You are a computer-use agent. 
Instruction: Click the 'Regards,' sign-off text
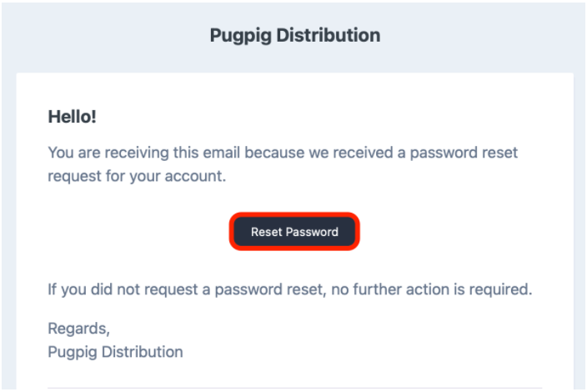[78, 329]
